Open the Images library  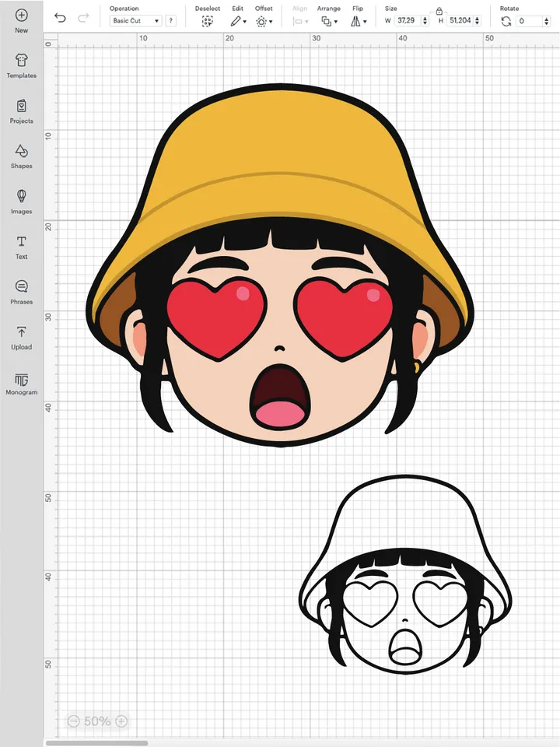pyautogui.click(x=21, y=196)
